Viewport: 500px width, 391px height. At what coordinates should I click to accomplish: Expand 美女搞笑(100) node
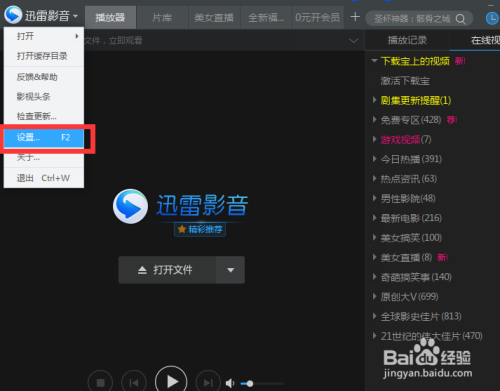pos(374,238)
